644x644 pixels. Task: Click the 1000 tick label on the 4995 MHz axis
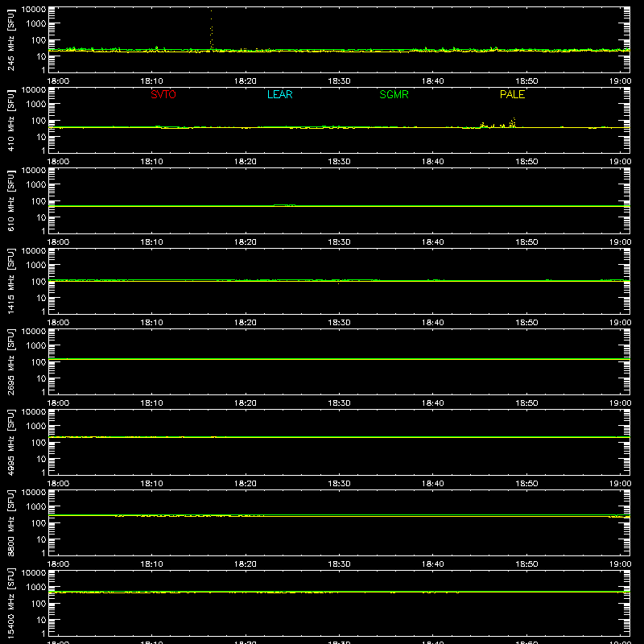(x=36, y=427)
